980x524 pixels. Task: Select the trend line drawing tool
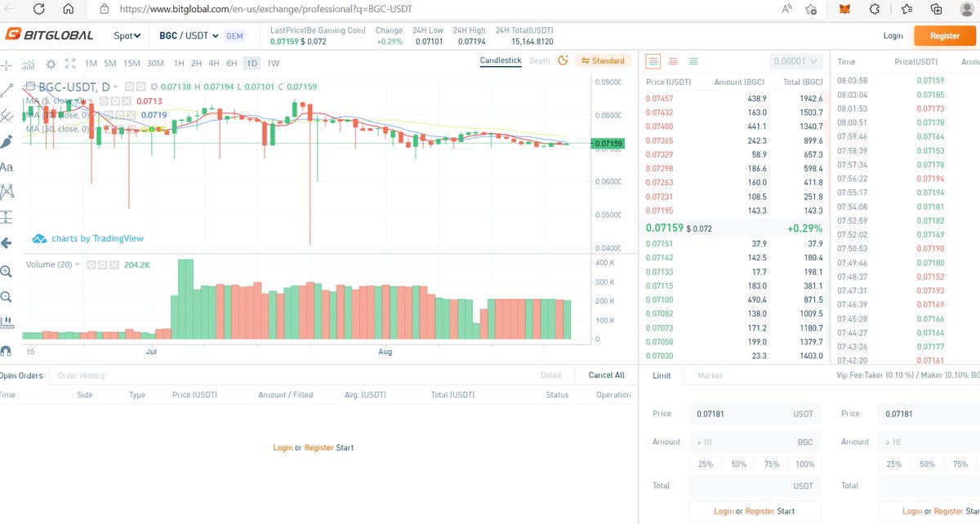click(x=6, y=90)
